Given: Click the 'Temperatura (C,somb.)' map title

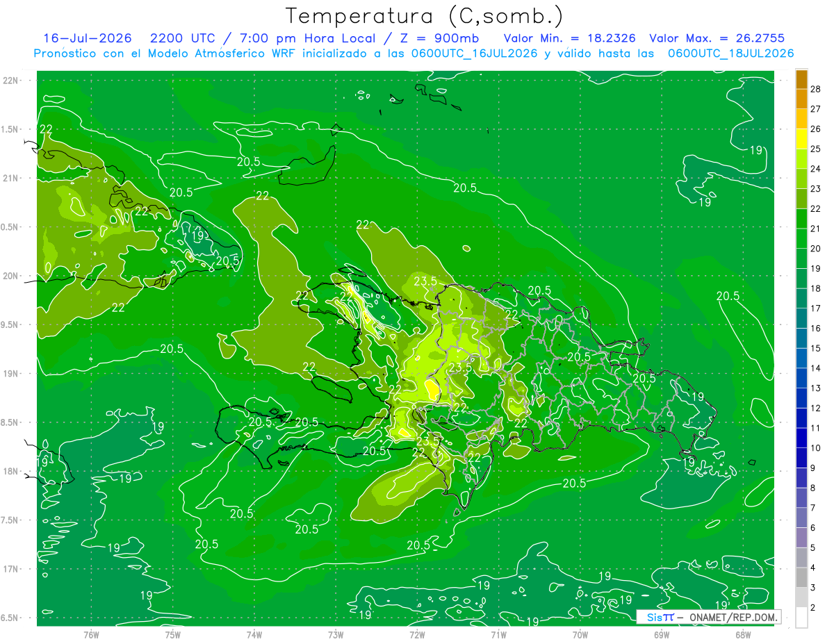Looking at the screenshot, I should [425, 16].
